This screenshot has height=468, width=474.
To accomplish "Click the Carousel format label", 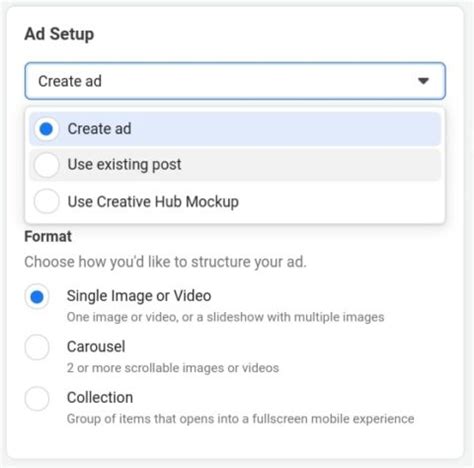I will pos(96,347).
